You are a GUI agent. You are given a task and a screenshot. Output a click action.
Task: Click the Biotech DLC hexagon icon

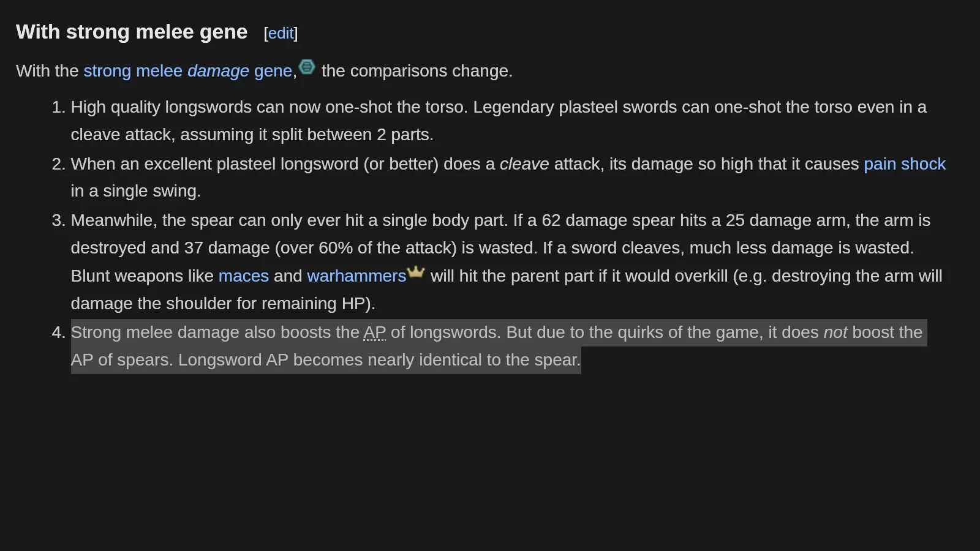307,67
